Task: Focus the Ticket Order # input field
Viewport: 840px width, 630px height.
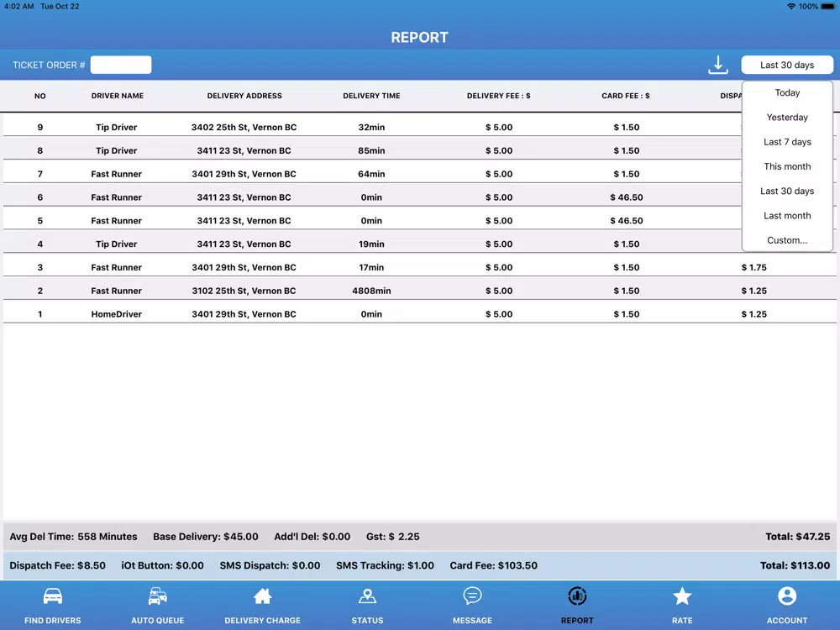Action: [x=121, y=65]
